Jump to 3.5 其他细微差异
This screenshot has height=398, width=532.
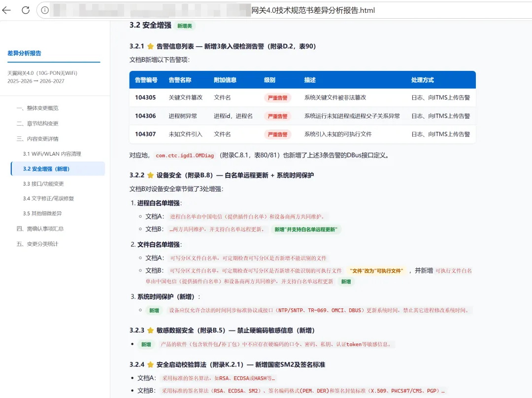(x=42, y=213)
